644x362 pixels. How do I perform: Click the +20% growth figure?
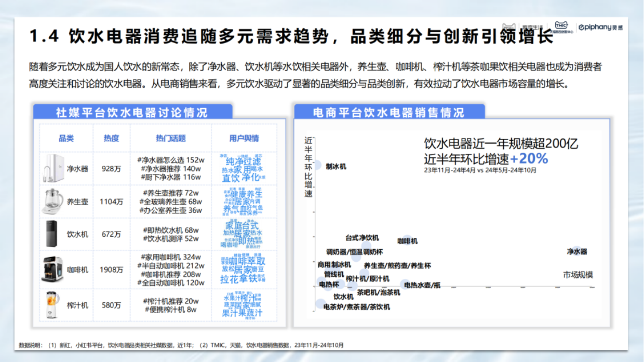tap(529, 158)
